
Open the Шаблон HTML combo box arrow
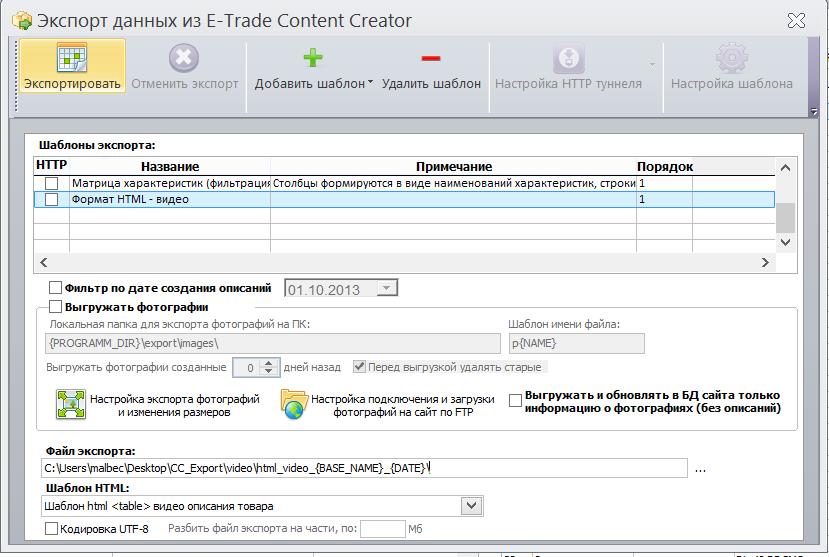(x=472, y=506)
